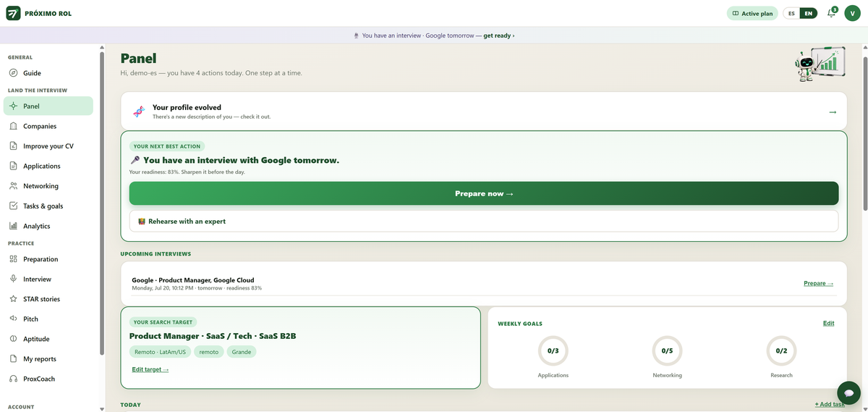Click the Networking people icon
This screenshot has width=868, height=412.
coord(14,186)
